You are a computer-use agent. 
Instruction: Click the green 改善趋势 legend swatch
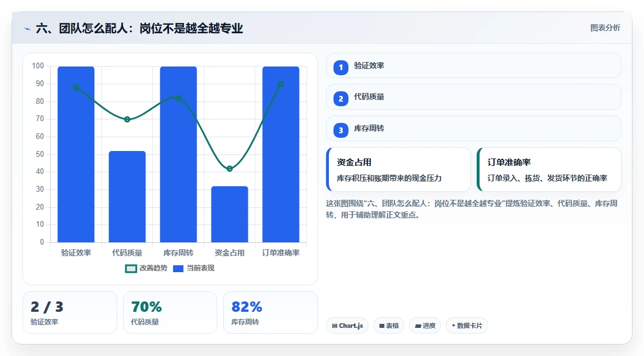point(131,269)
